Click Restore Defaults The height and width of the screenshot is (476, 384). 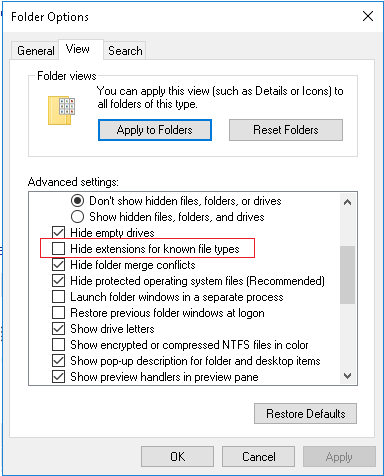point(305,414)
